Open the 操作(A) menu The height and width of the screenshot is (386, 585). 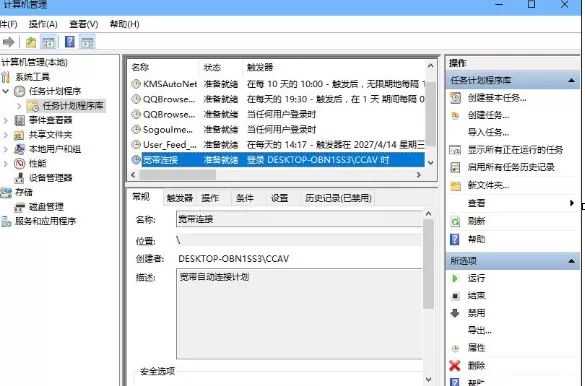[43, 24]
